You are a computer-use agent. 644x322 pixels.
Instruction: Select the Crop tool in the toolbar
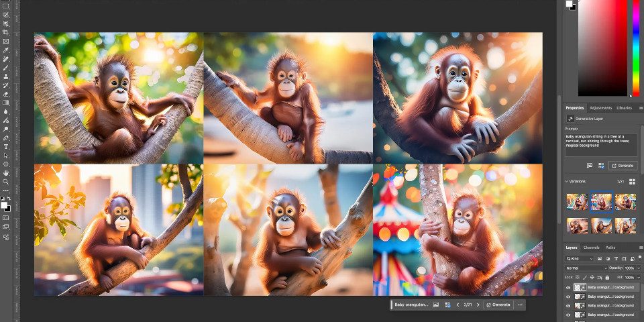tap(6, 32)
